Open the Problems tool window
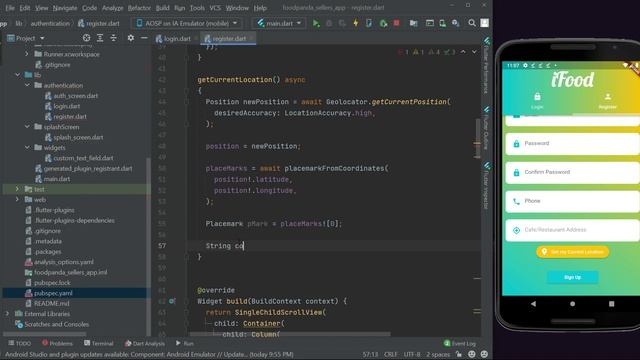Screen dimensions: 640x360 point(57,343)
